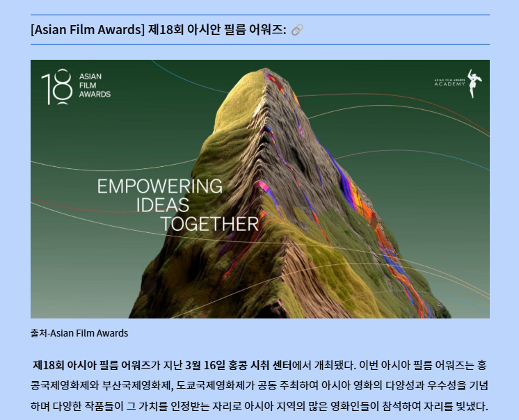Click the 제18회 아시안 필름 어워즈 heading title
Viewport: 519px width, 420px height.
click(x=217, y=30)
